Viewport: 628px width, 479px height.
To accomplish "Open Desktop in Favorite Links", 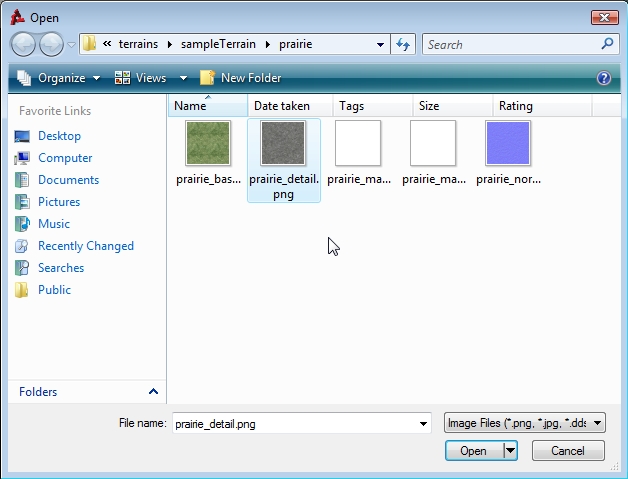I will click(59, 136).
